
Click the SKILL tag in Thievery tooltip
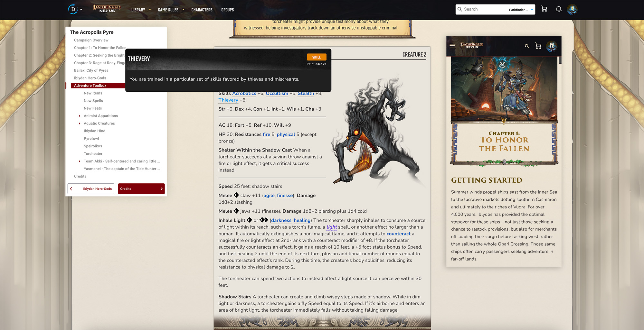click(x=317, y=57)
